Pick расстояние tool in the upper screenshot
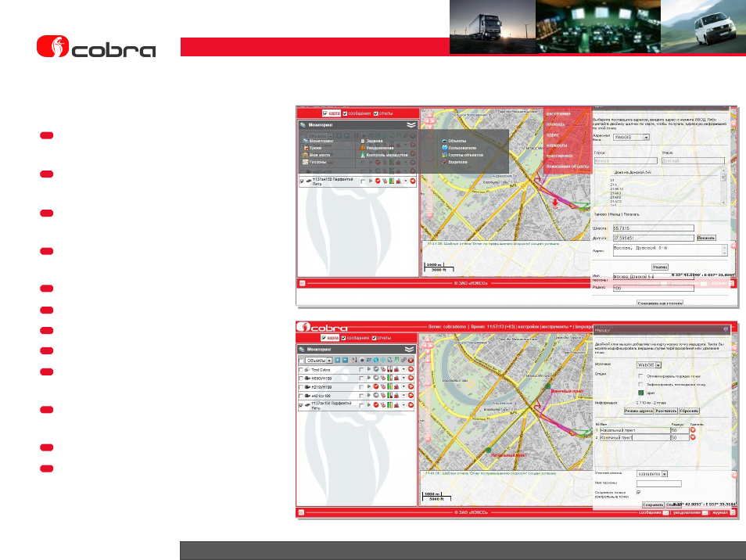 point(558,114)
